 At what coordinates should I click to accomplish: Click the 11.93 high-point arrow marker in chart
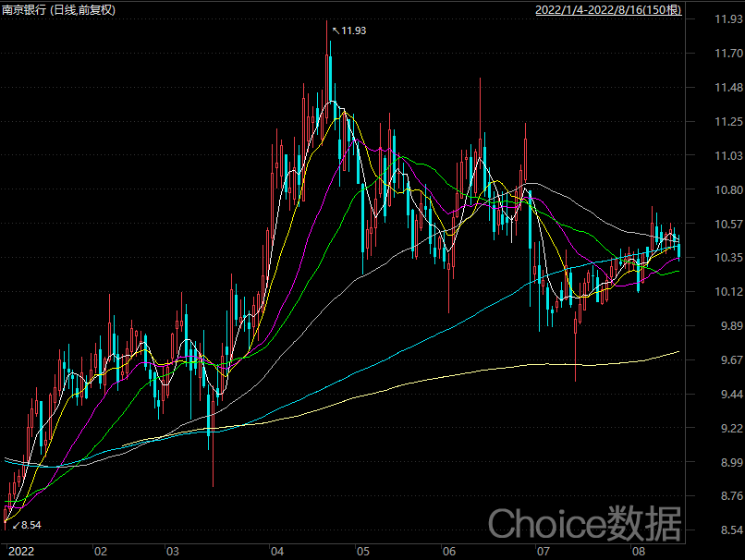point(350,30)
